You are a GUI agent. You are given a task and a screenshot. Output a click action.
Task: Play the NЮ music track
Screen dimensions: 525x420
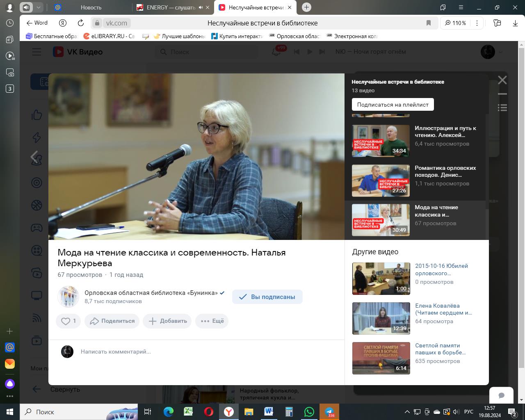point(310,52)
